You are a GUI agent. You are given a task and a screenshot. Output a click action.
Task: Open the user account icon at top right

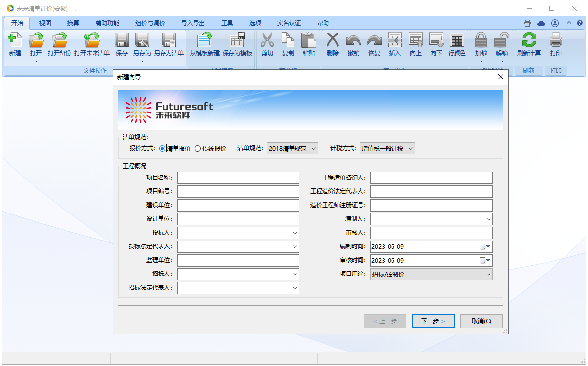coord(555,23)
